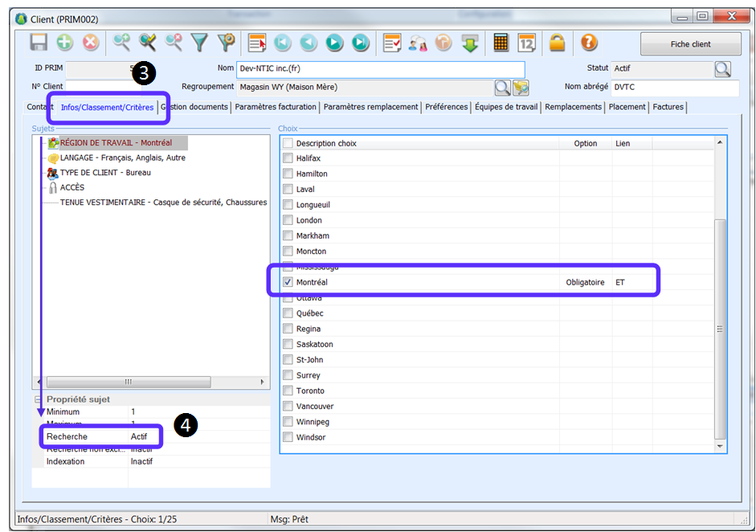The width and height of the screenshot is (756, 532).
Task: Open the calendar icon showing 12
Action: tap(526, 43)
